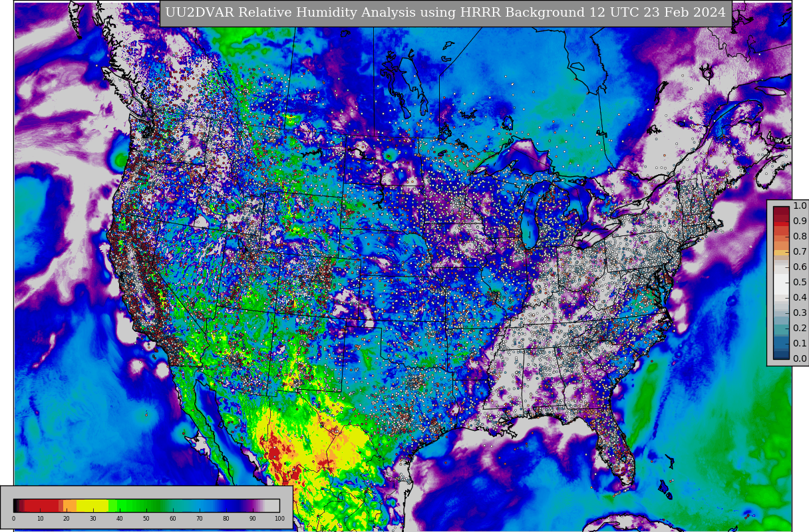Click the 0.9 label on the right legend

click(800, 221)
